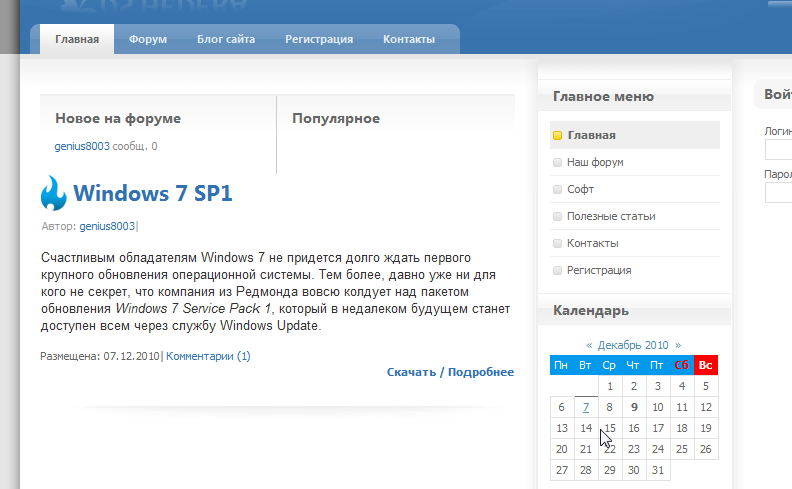
Task: Click the bullet icon beside sidebar Контакты
Action: pos(558,243)
